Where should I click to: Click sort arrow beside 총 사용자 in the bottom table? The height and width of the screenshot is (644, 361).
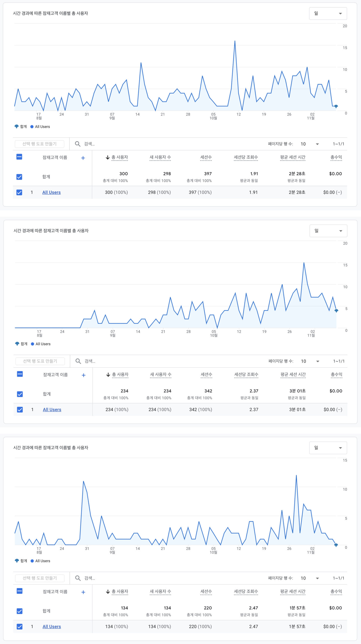[x=108, y=592]
